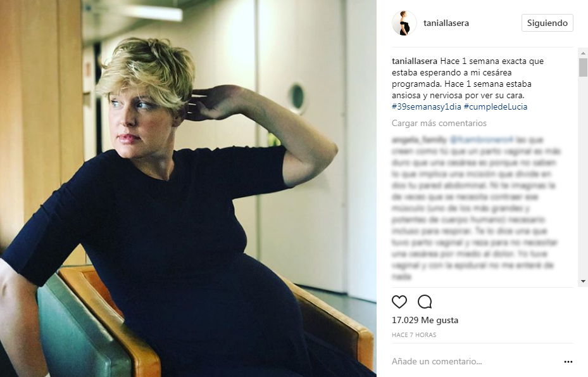Screen dimensions: 588x377
Task: Open hashtag #39semanasy1dia
Action: tap(427, 106)
